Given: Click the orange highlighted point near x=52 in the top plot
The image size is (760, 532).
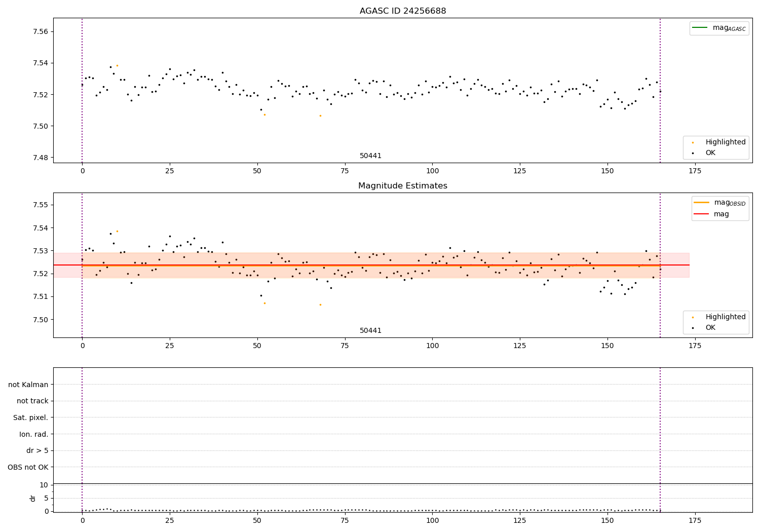Looking at the screenshot, I should pyautogui.click(x=264, y=115).
